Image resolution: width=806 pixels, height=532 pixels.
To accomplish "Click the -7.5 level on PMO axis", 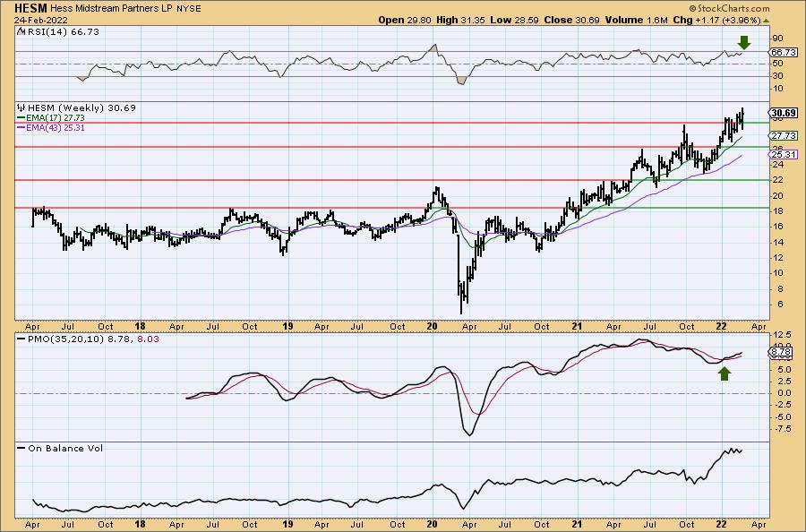I will (x=782, y=428).
